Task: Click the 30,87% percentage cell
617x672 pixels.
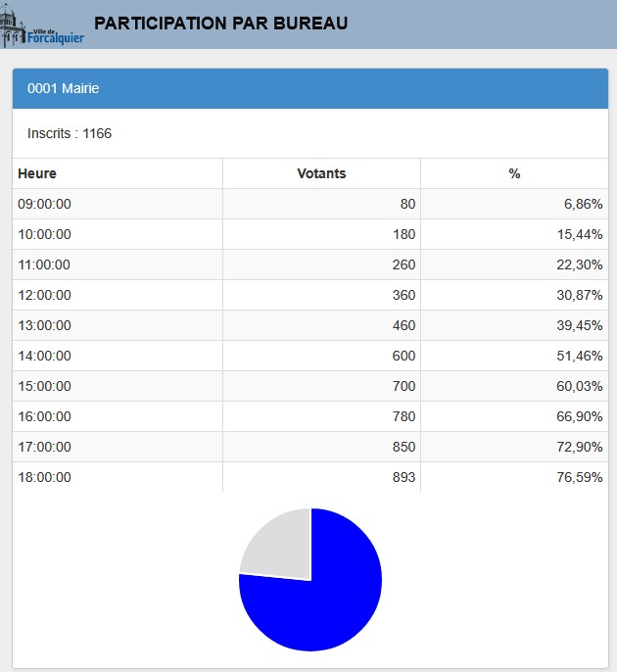Action: [578, 295]
